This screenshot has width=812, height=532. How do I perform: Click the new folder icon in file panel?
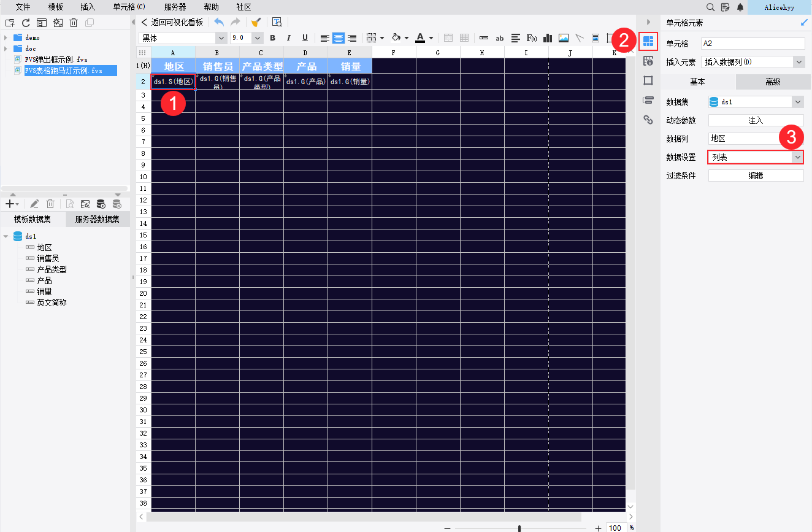[x=10, y=23]
